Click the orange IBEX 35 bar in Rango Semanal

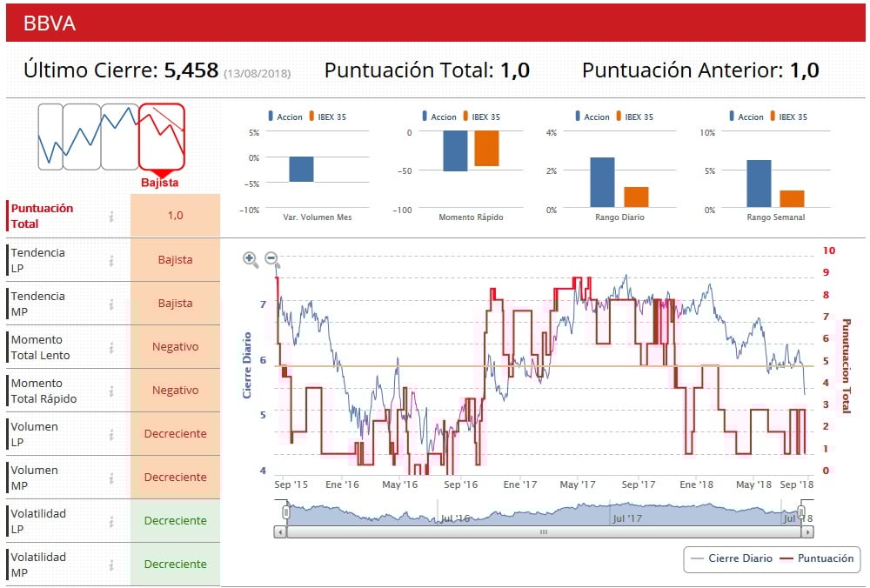pyautogui.click(x=792, y=198)
